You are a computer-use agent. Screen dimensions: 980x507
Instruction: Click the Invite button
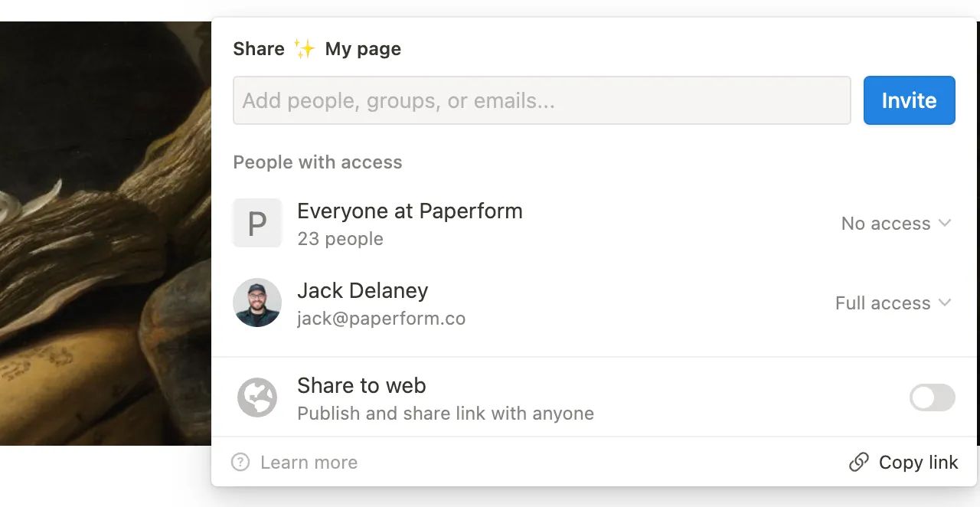coord(910,100)
